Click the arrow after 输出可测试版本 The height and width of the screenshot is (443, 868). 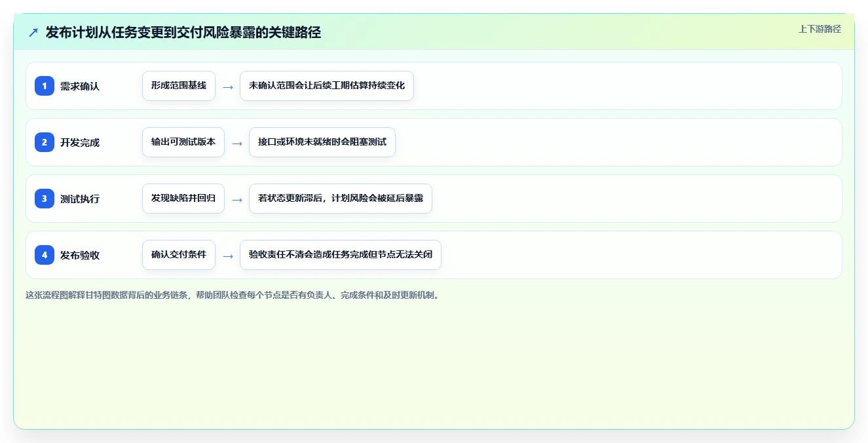(x=237, y=143)
